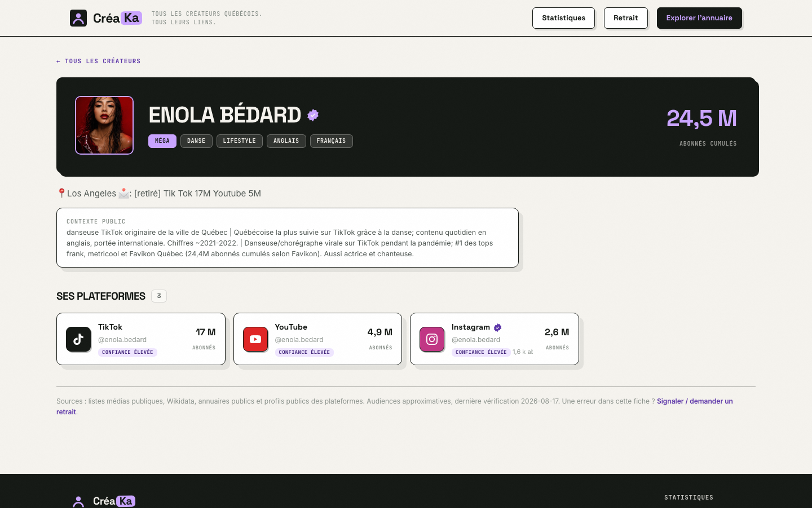Click the red location pin emoji

61,193
